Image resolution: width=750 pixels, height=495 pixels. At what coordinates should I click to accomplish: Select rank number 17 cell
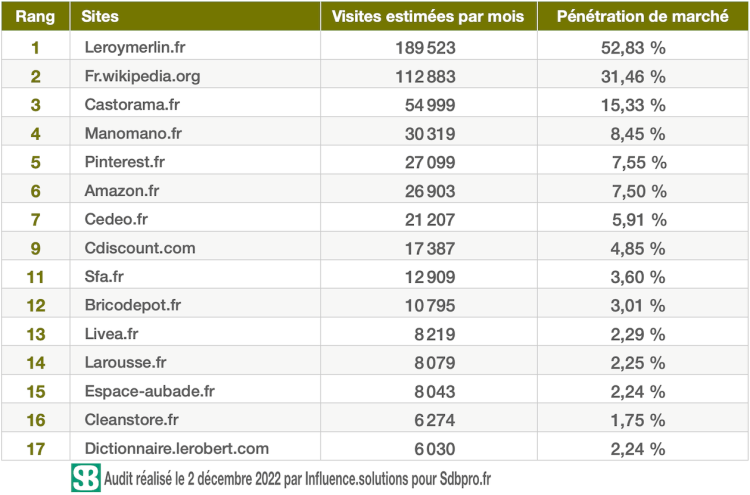(x=35, y=449)
